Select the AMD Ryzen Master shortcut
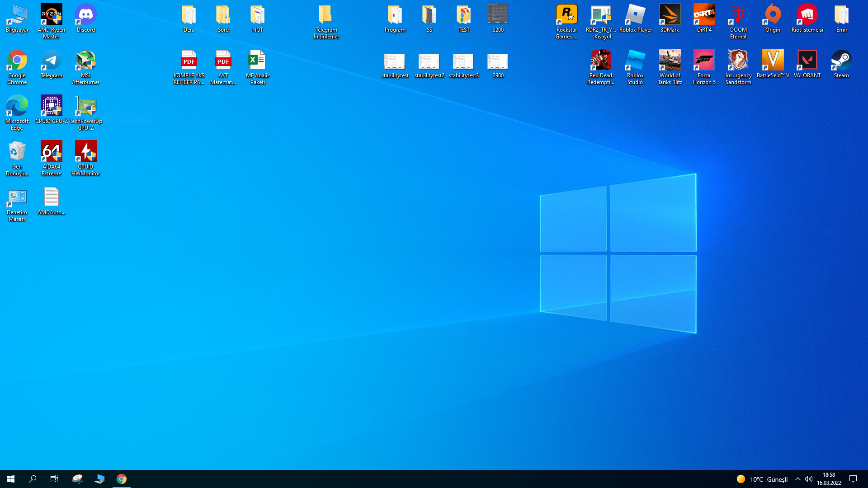Viewport: 868px width, 488px height. [52, 22]
